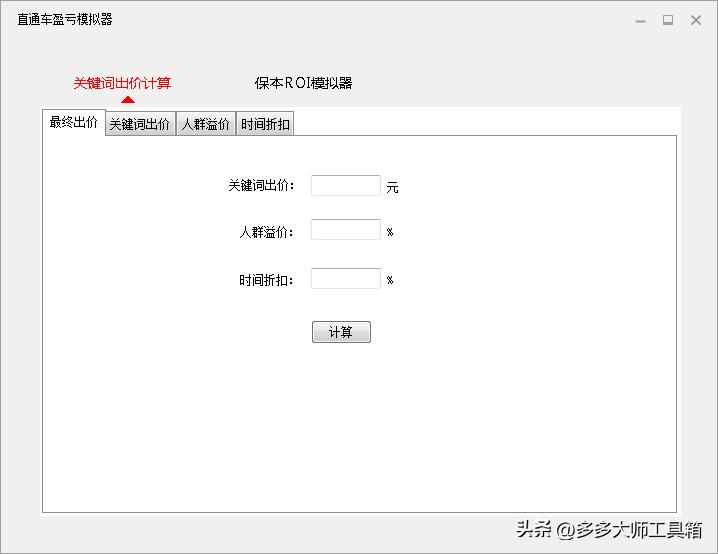Minimize the 直通车盈亏模拟器 window

pyautogui.click(x=641, y=21)
